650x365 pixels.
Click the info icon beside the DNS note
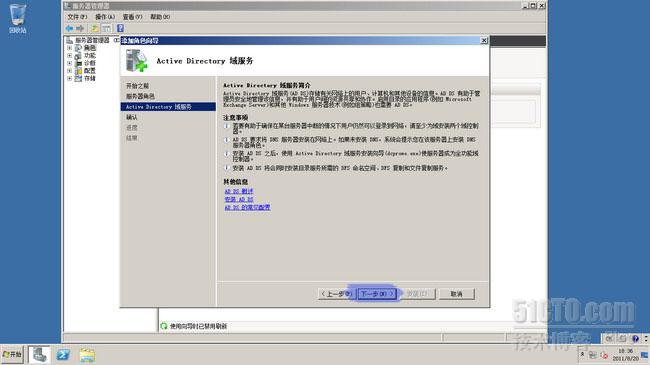(227, 140)
